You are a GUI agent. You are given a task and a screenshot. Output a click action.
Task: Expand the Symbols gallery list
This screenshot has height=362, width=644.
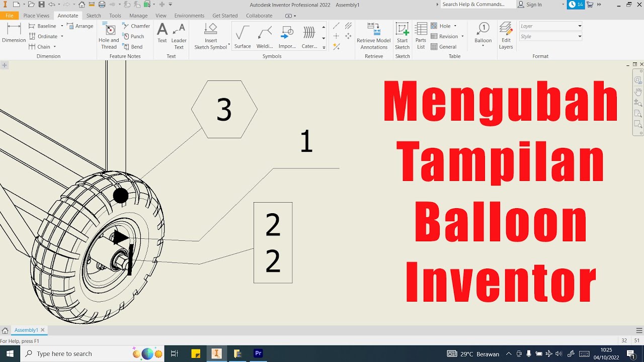(324, 47)
